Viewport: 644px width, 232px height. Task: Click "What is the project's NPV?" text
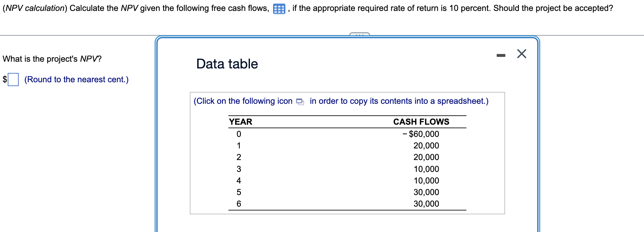pyautogui.click(x=52, y=59)
